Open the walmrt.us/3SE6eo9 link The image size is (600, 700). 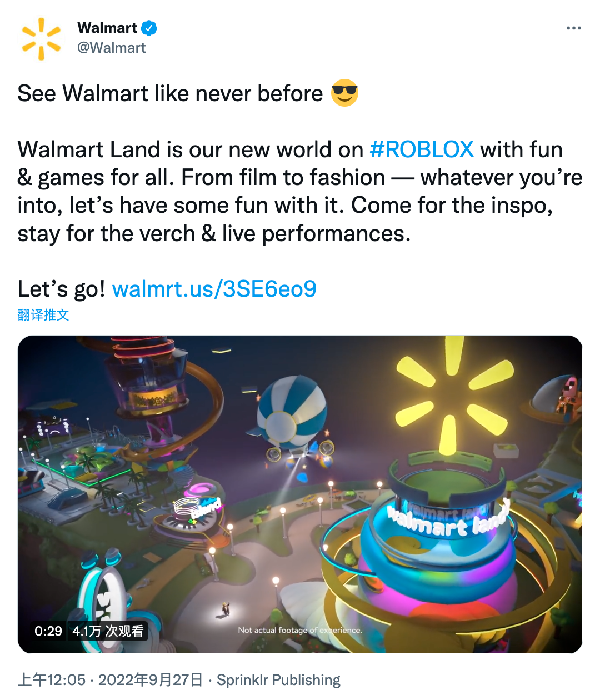[x=214, y=289]
